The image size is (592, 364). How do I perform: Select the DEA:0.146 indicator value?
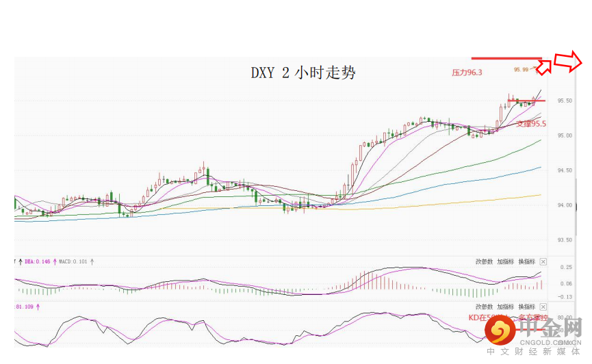pyautogui.click(x=38, y=261)
